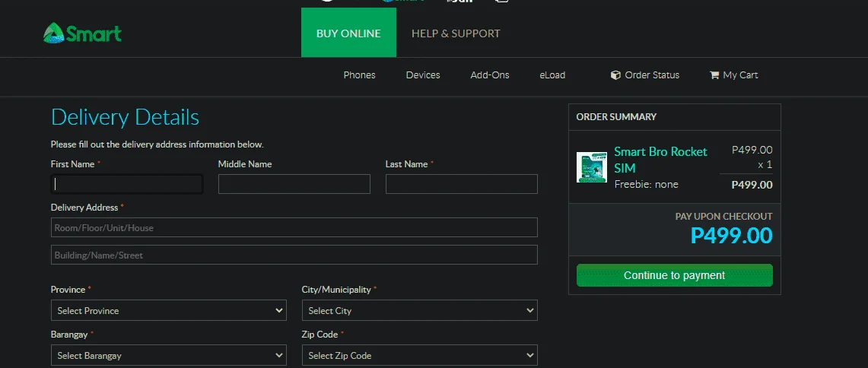Open My Cart
The image size is (868, 368).
(734, 75)
